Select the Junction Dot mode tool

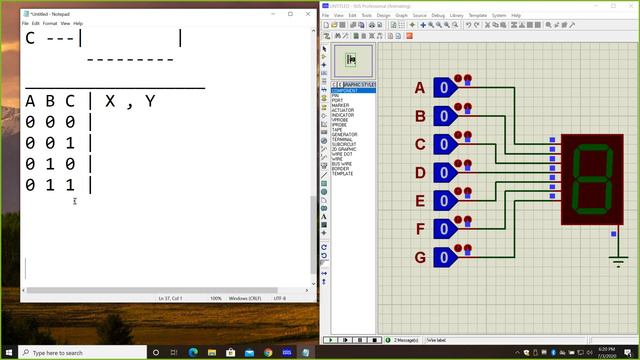pos(324,65)
